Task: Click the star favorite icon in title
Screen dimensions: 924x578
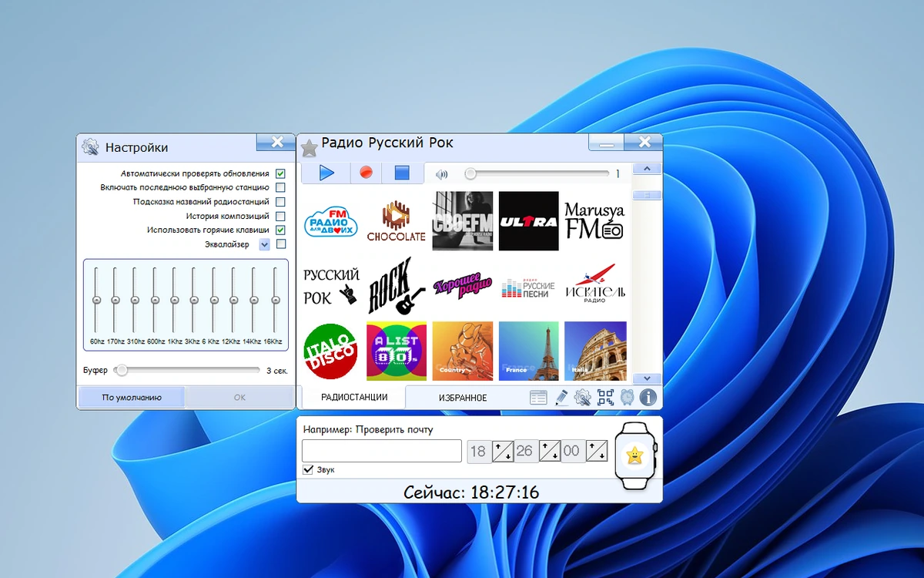Action: click(x=309, y=148)
